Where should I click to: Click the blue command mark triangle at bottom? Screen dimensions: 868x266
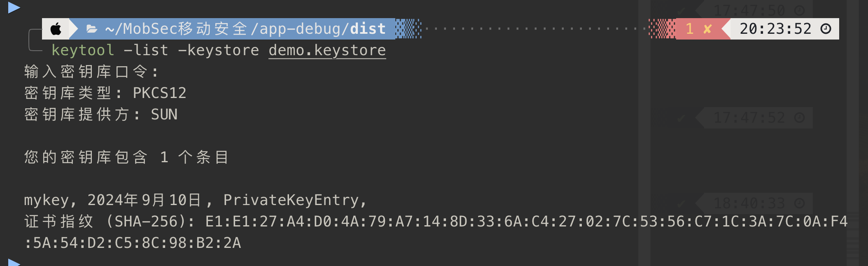[x=14, y=263]
